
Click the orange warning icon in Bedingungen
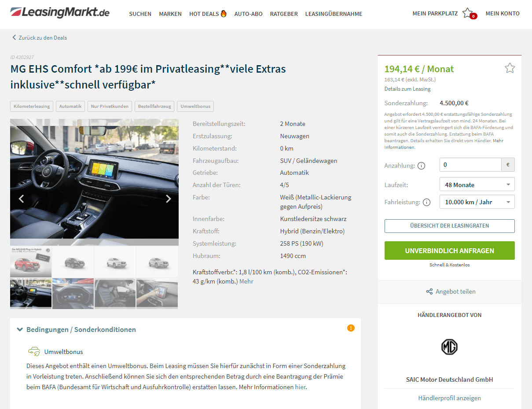coord(351,328)
